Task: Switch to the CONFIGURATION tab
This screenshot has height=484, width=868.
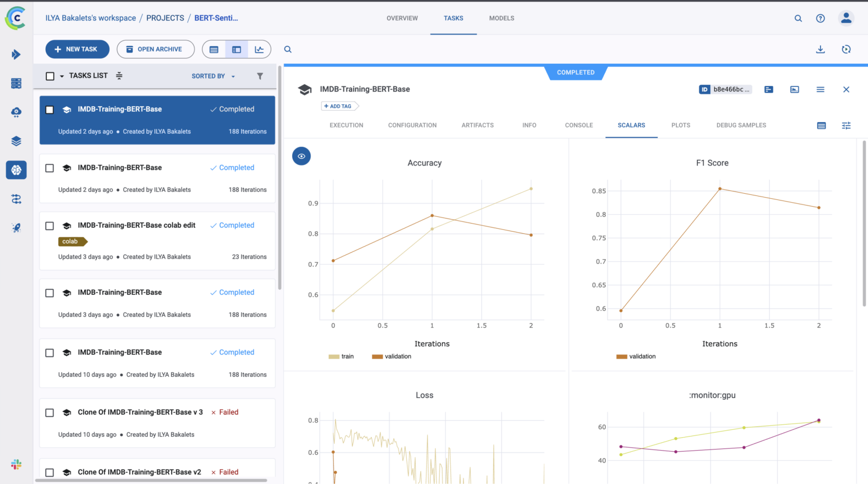Action: pos(412,125)
